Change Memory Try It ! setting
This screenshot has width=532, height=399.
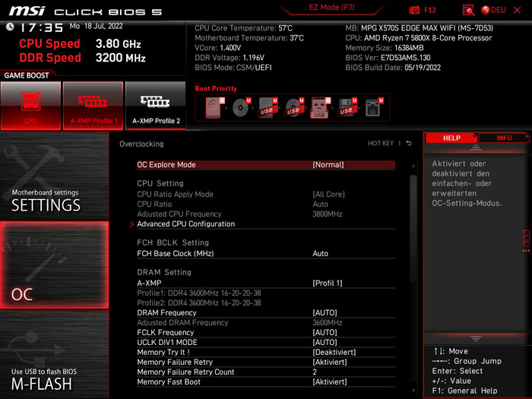(x=266, y=352)
